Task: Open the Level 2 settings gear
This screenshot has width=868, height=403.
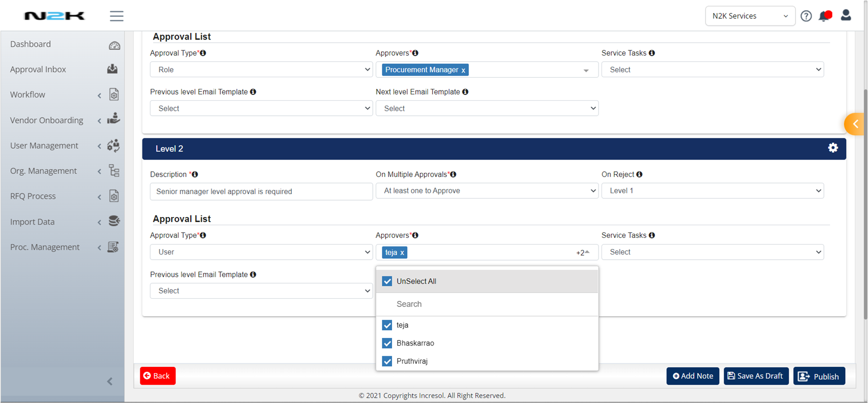Action: pos(833,148)
